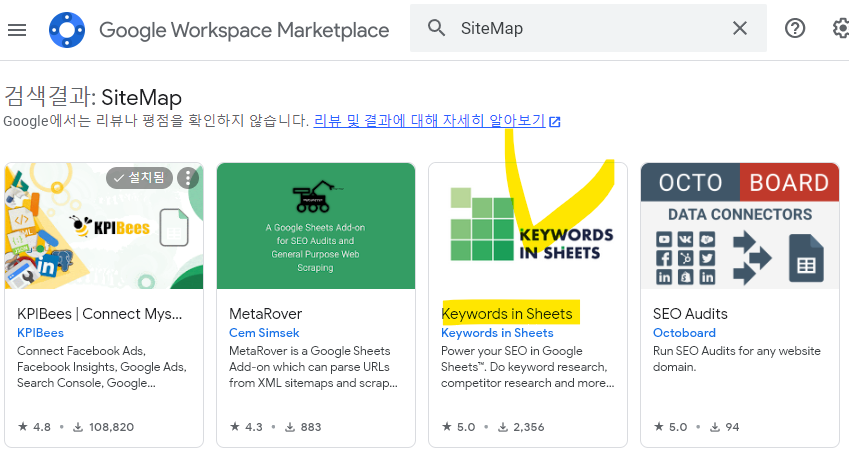This screenshot has height=460, width=849.
Task: Open the Korean learn-more link about reviews and results
Action: pos(429,120)
